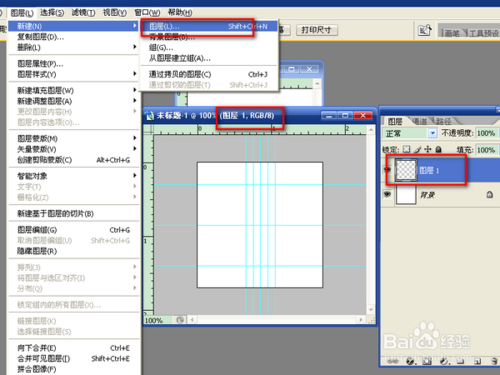This screenshot has height=375, width=500.
Task: Select the 图层 1 layer thumbnail
Action: (x=406, y=170)
